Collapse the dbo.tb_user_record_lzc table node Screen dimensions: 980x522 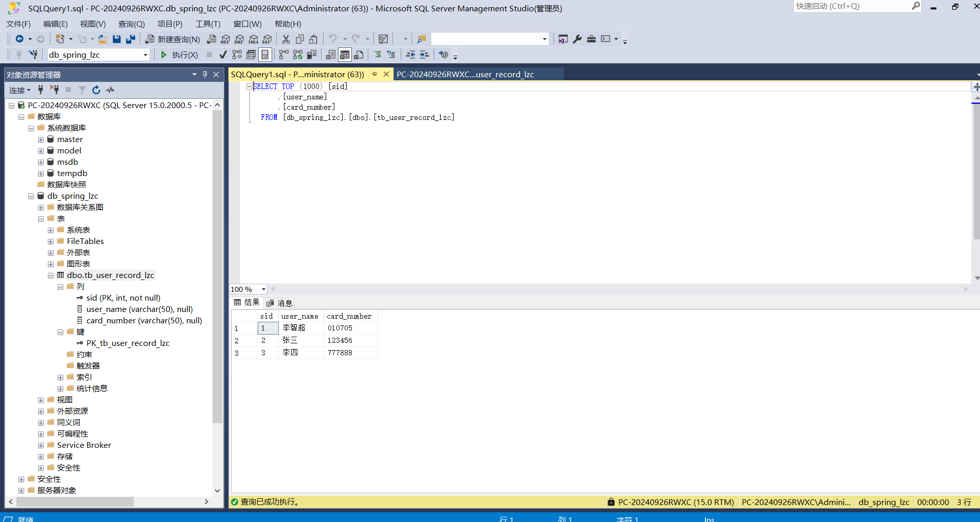[50, 275]
